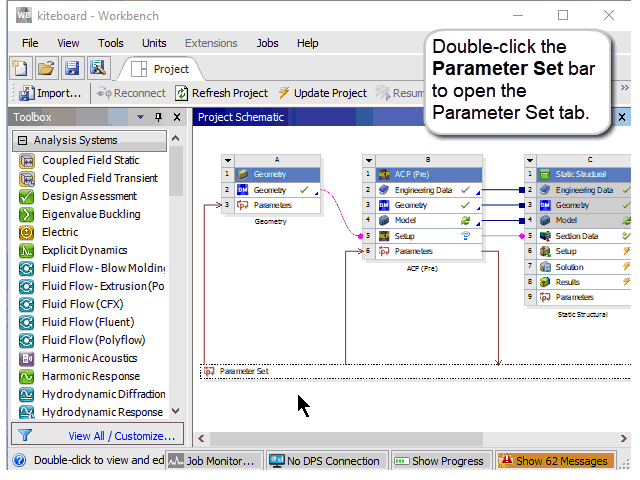Select Harmonic Acoustics icon
The width and height of the screenshot is (640, 480).
27,358
